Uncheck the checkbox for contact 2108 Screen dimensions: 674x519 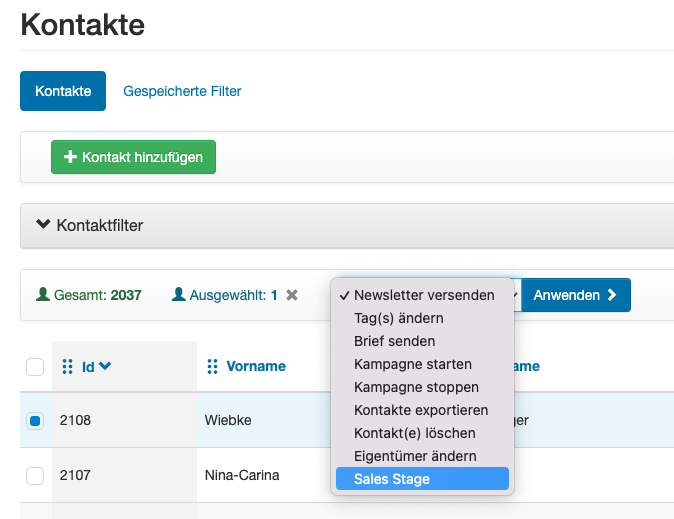pos(35,421)
